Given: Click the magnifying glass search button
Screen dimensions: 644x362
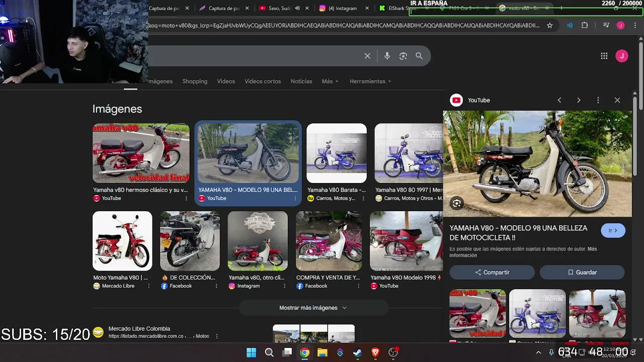Looking at the screenshot, I should click(x=419, y=56).
